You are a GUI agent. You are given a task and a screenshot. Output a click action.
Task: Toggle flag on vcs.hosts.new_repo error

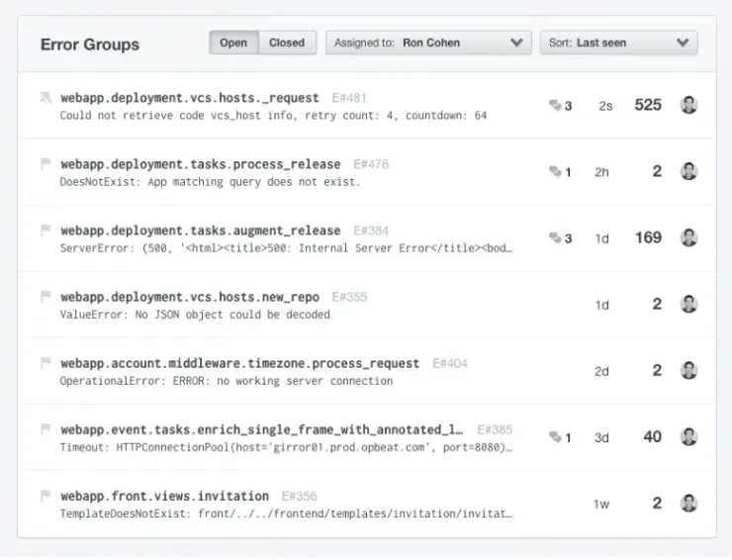46,297
